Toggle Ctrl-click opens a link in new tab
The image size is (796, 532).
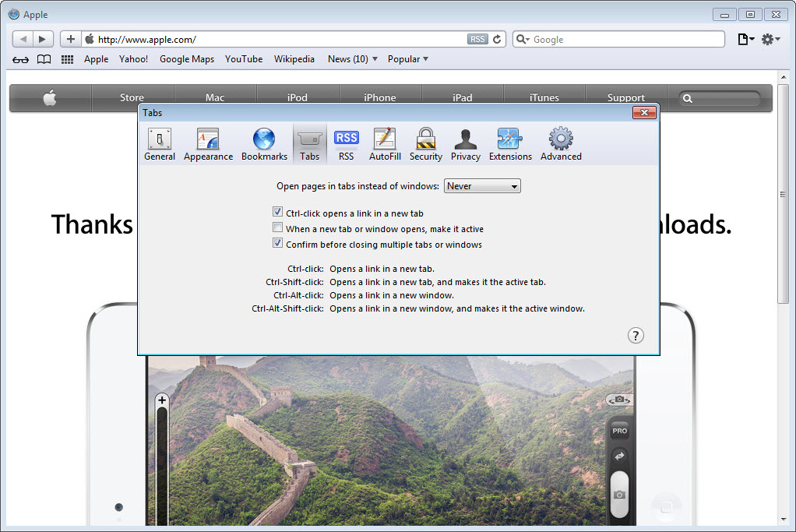pos(278,212)
